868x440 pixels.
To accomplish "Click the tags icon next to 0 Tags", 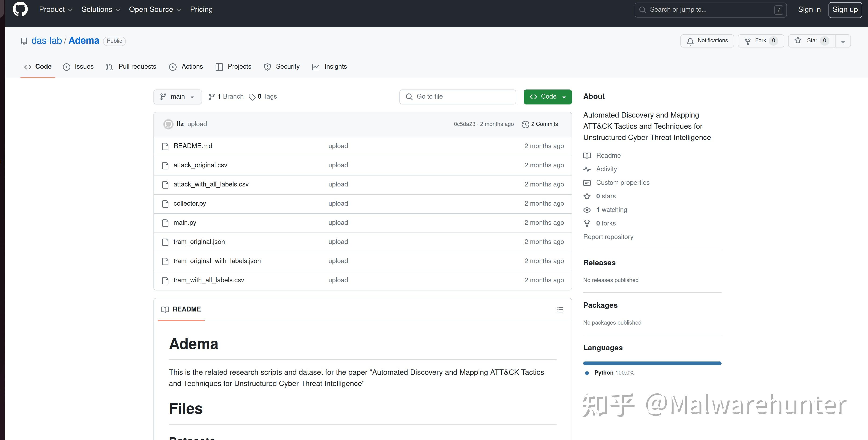I will tap(252, 97).
